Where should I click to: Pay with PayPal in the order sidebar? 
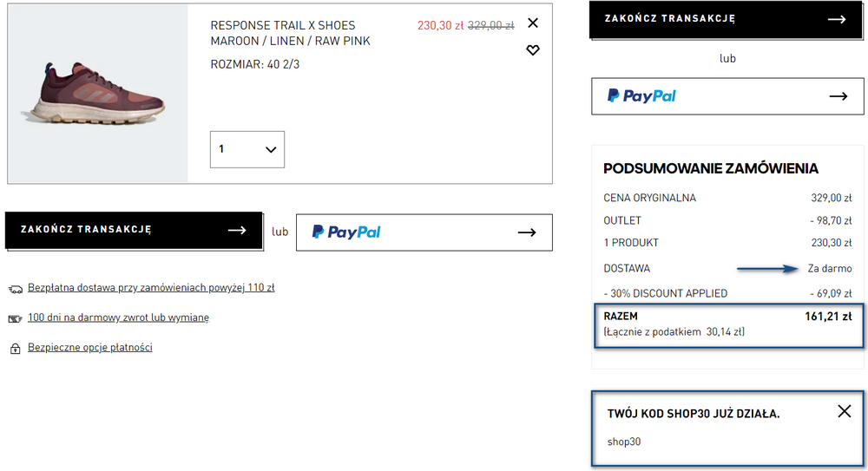727,96
